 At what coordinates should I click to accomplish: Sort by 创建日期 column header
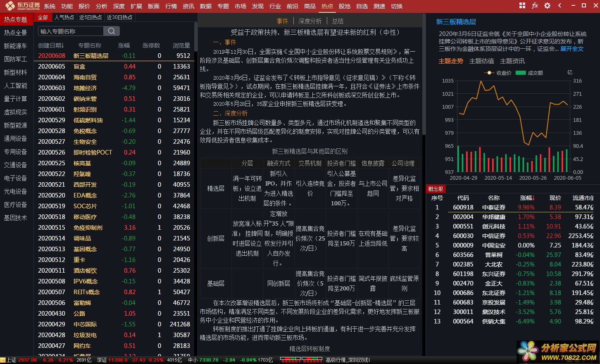51,45
